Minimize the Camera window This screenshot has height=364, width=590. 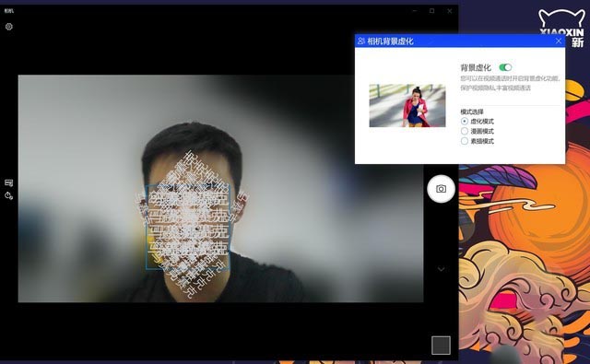(415, 11)
